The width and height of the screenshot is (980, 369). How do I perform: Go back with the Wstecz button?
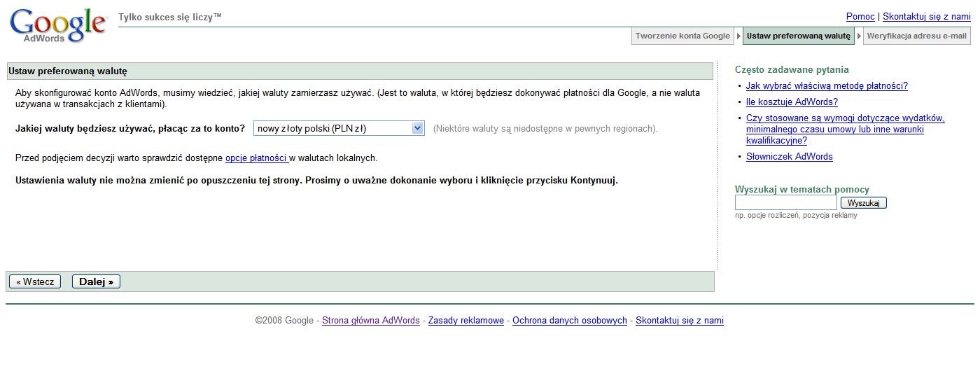[35, 281]
